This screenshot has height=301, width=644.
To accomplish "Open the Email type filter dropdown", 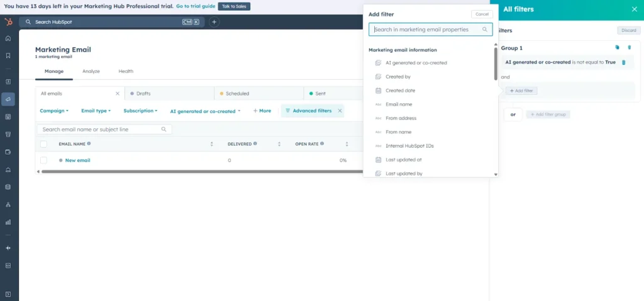I will [96, 111].
